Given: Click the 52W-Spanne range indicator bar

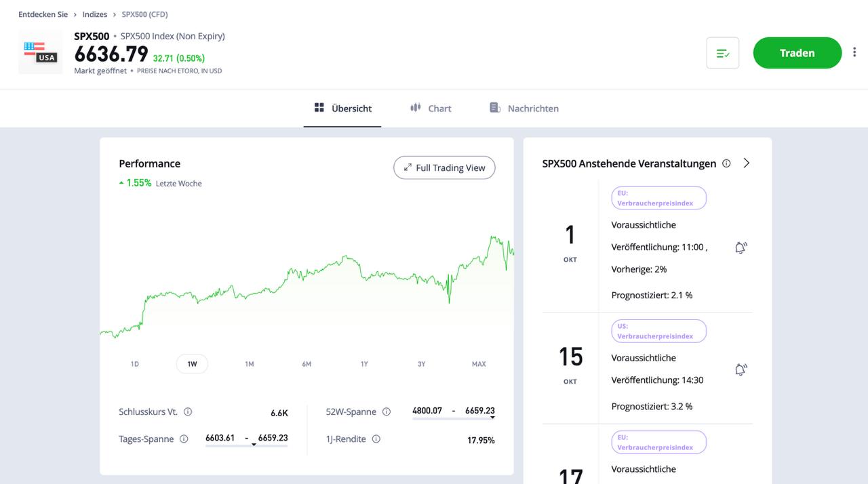Looking at the screenshot, I should tap(453, 418).
